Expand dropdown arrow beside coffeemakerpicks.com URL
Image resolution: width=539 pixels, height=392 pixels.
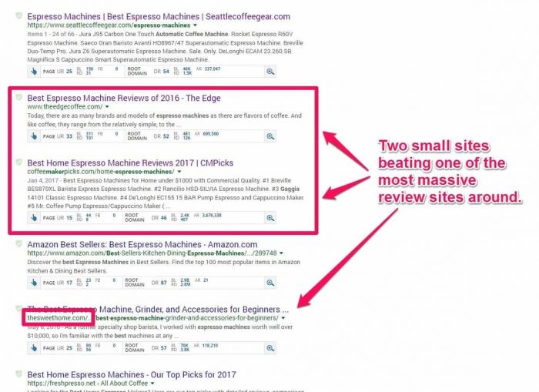[179, 172]
